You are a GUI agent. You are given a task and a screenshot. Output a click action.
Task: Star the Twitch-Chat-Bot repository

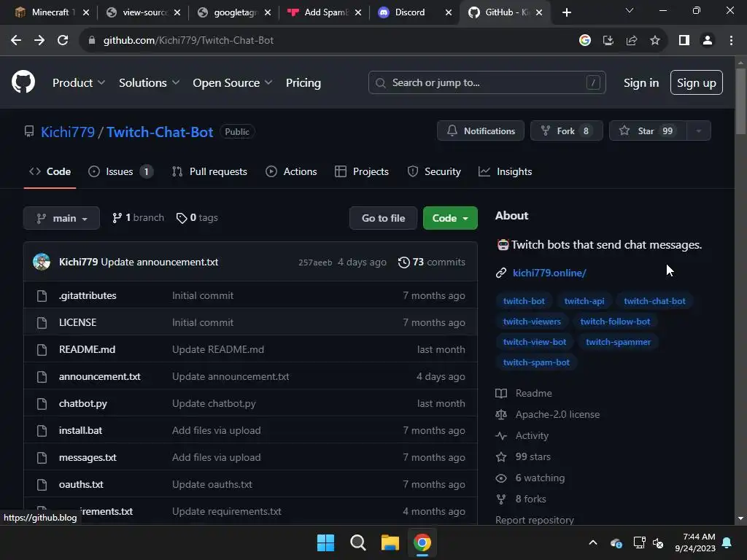(x=648, y=131)
